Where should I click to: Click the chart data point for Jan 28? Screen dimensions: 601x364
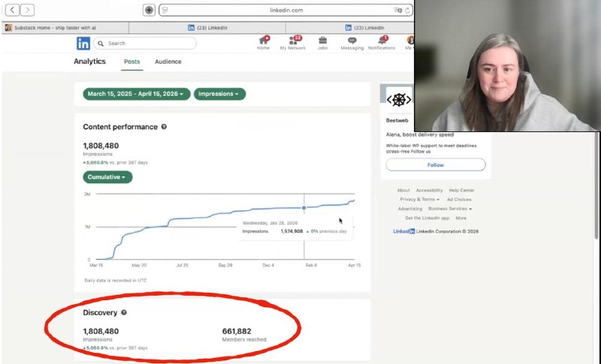(x=304, y=208)
